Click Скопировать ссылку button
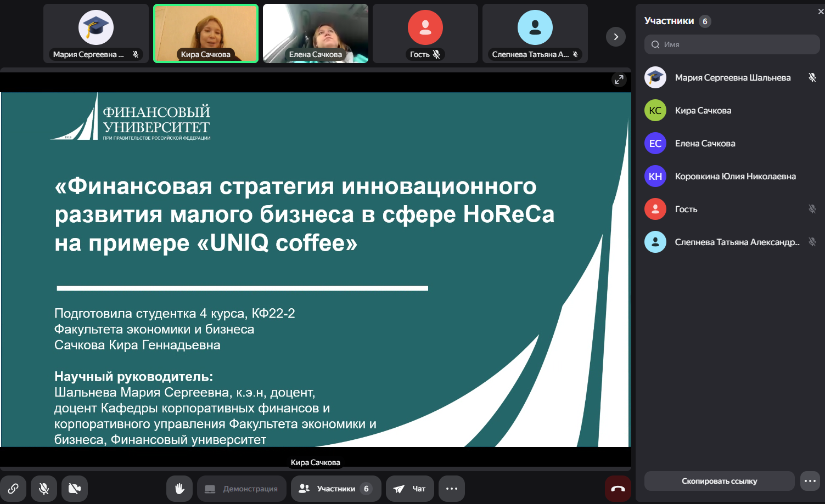825x504 pixels. tap(719, 481)
